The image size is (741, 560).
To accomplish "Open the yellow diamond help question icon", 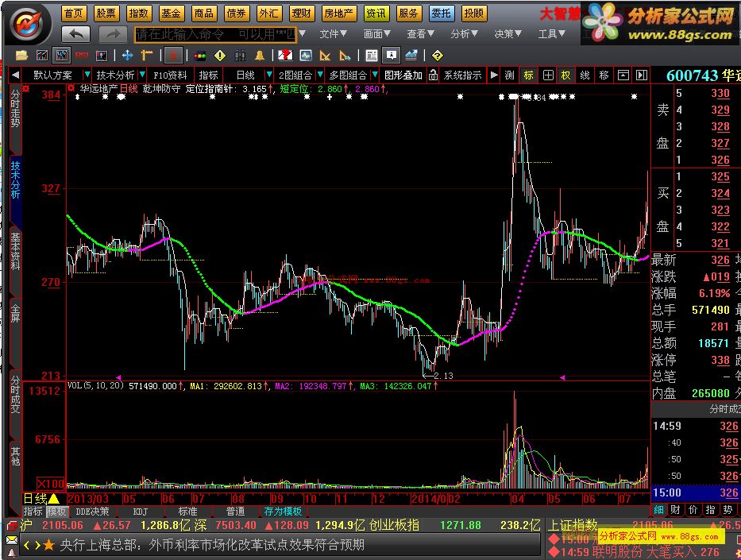I will 438,56.
